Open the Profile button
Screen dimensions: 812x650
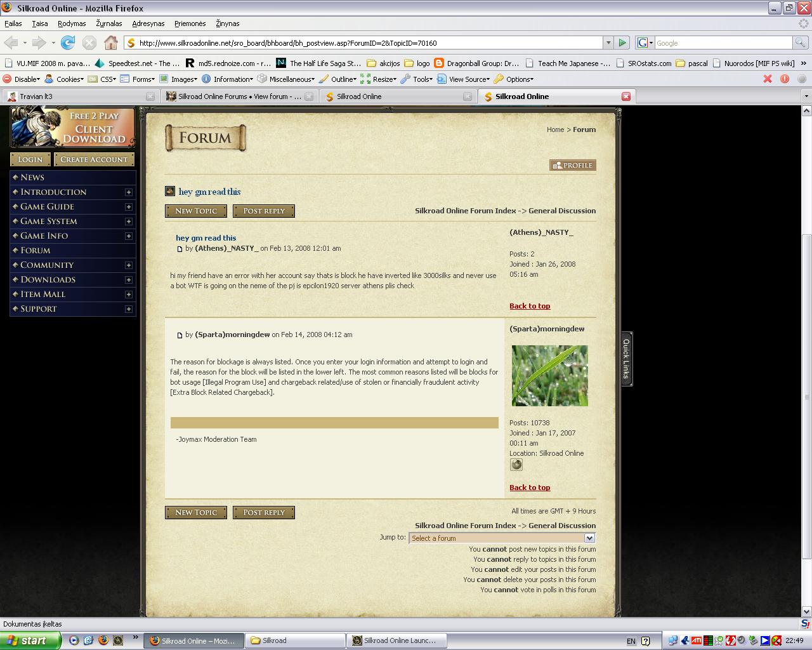click(573, 165)
